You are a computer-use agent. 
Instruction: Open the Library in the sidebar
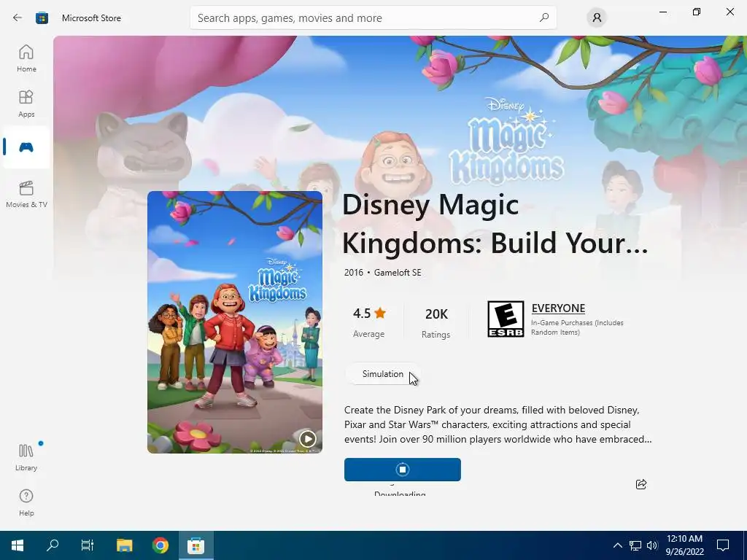pyautogui.click(x=26, y=457)
